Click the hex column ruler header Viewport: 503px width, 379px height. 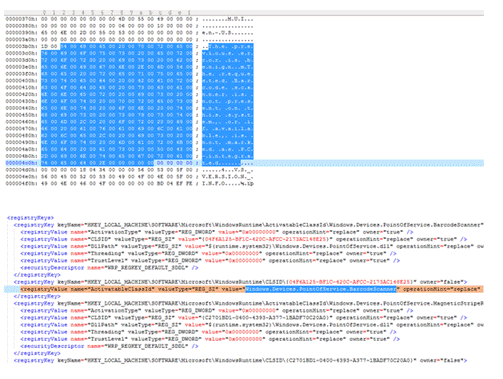coord(244,13)
